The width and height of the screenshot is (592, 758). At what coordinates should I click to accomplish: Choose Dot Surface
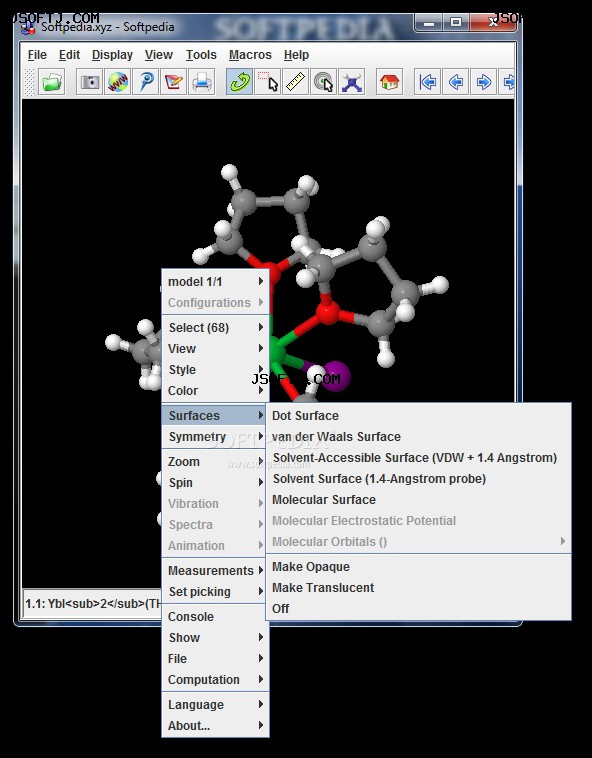[x=419, y=416]
